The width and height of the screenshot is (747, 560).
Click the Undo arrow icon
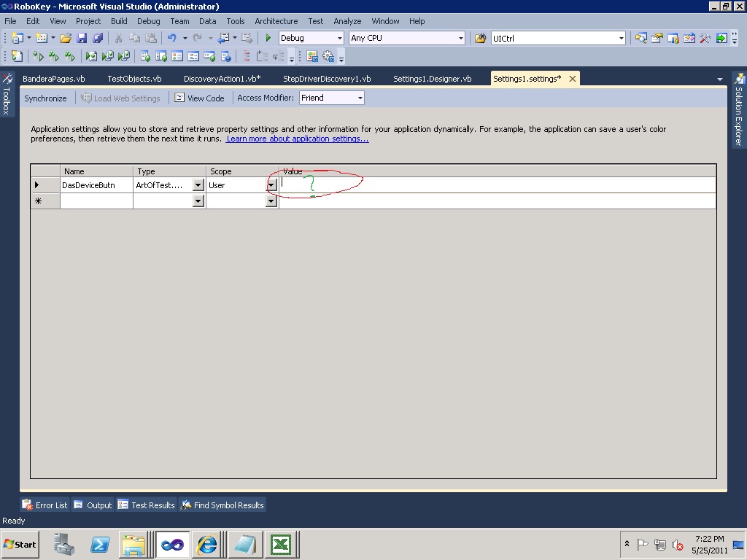point(172,38)
